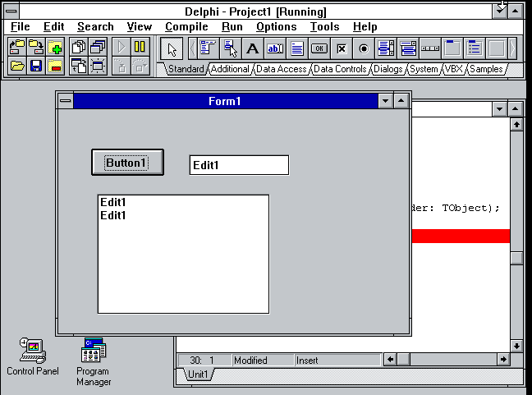Click the Toggle Form/Unit icon

(79, 67)
